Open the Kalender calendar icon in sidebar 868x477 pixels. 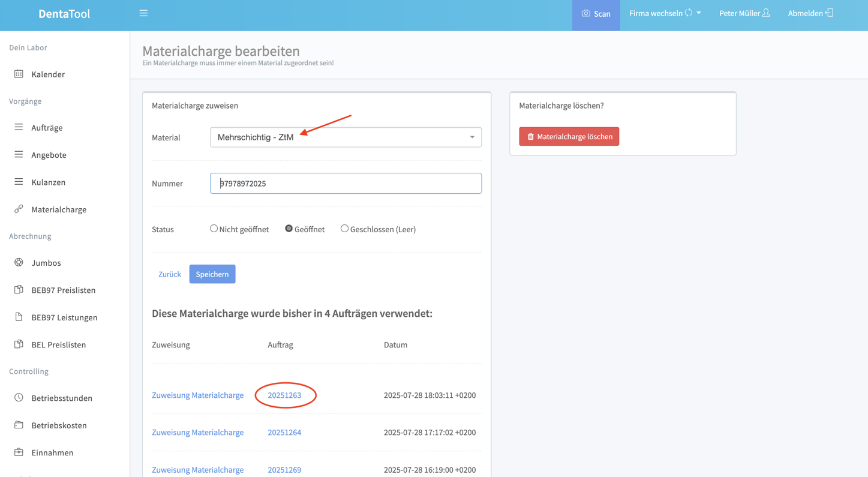(19, 74)
